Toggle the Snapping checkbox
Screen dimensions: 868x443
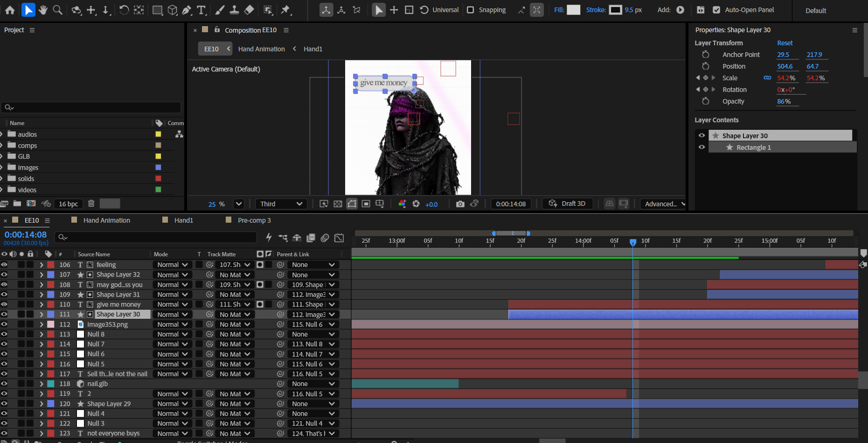pos(471,10)
